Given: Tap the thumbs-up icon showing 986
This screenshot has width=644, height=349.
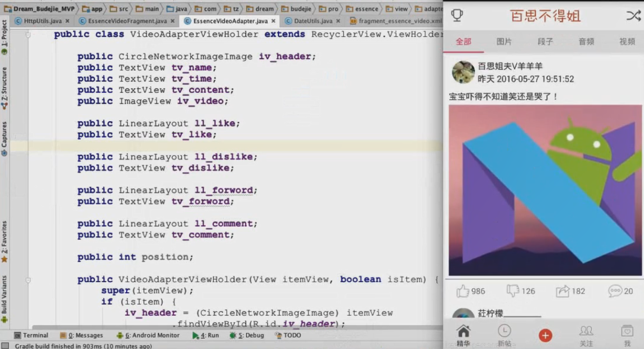Looking at the screenshot, I should (x=463, y=291).
